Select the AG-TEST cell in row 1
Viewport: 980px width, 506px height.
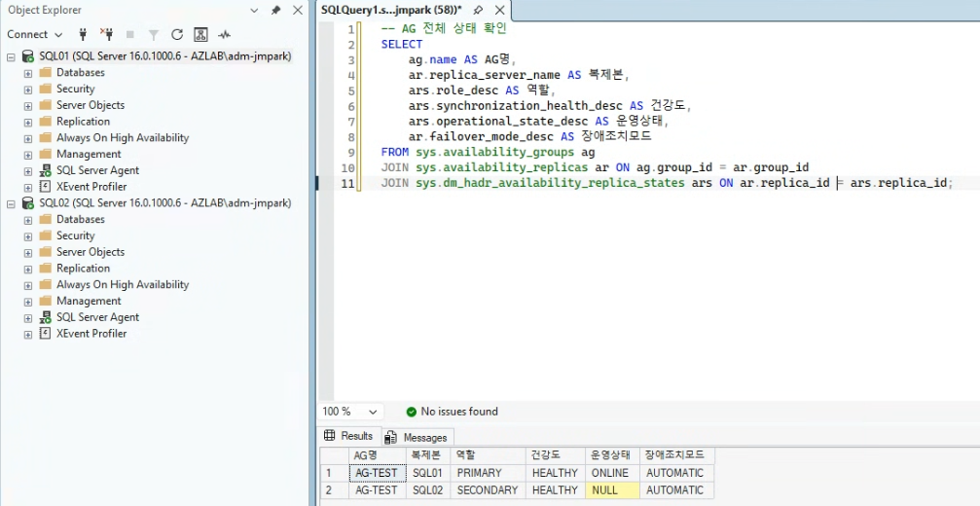pos(377,473)
